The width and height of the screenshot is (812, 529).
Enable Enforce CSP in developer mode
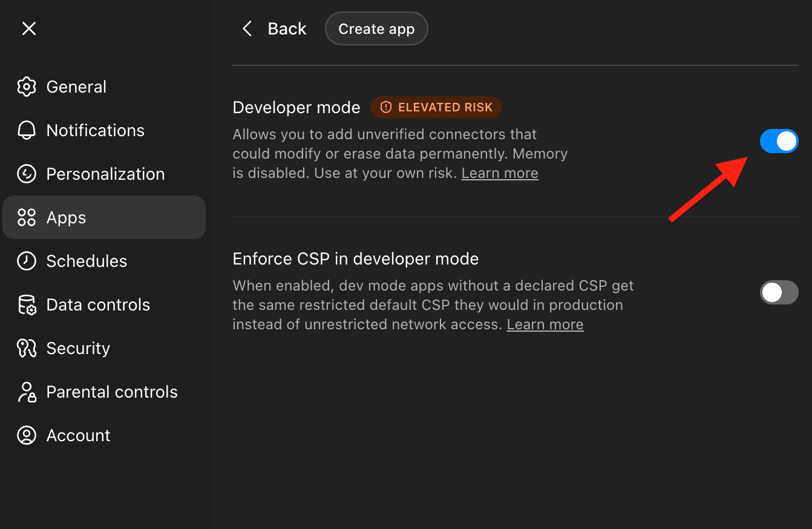click(x=779, y=292)
